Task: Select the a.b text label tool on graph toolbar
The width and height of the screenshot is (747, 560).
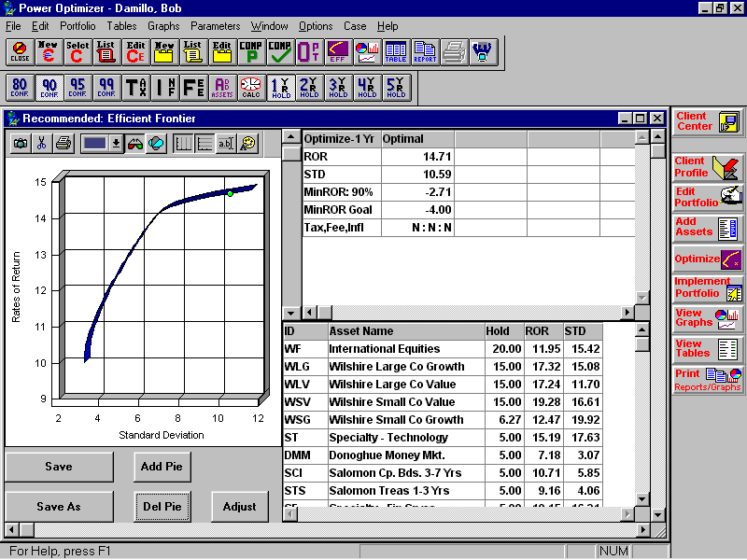Action: coord(224,143)
